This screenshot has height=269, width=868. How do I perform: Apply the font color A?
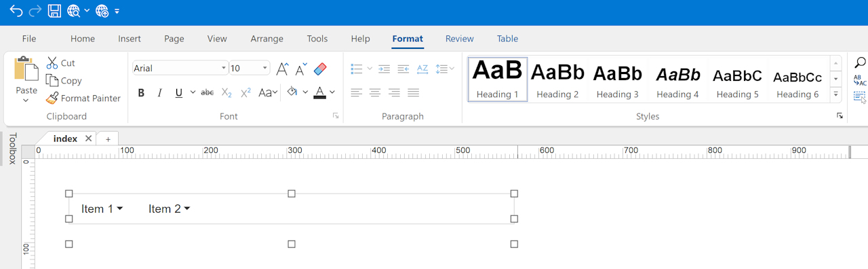click(320, 92)
